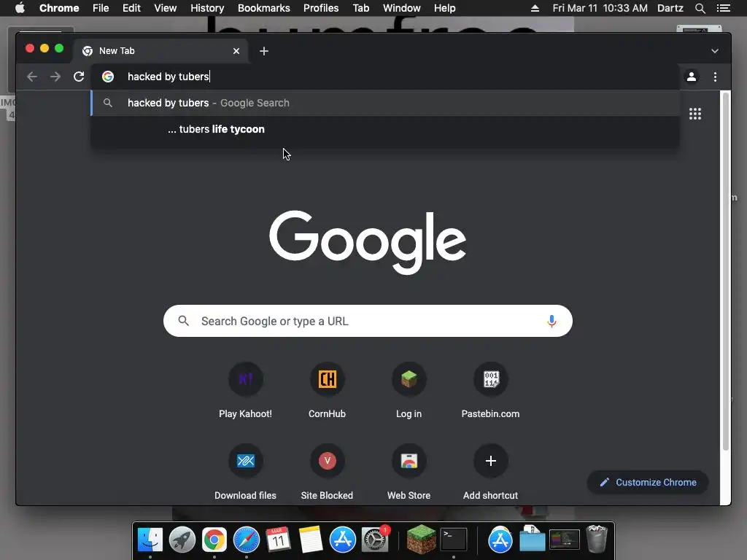Open the Help menu

pos(444,8)
